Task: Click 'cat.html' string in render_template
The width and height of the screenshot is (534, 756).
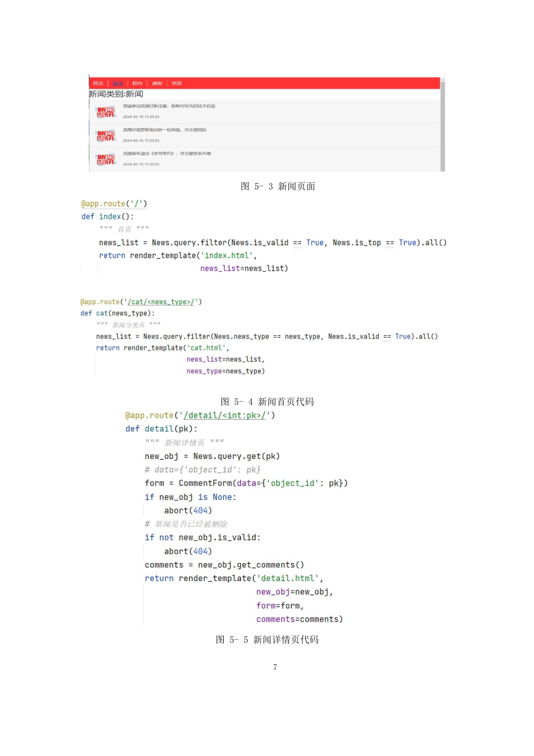Action: pyautogui.click(x=206, y=348)
